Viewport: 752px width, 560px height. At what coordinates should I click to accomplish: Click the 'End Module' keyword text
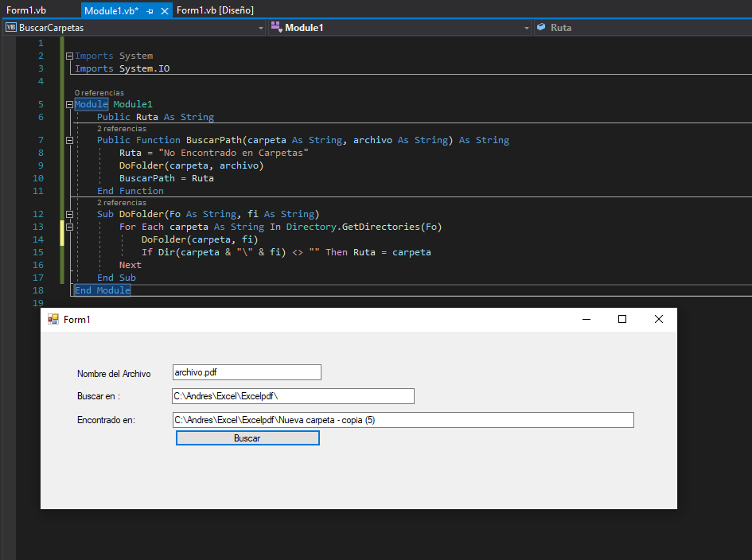coord(103,290)
